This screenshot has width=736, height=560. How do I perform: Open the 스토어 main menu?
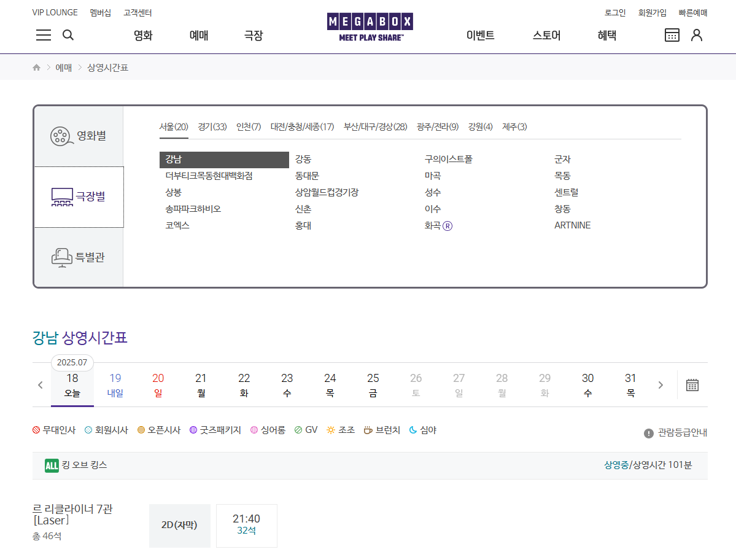click(x=546, y=35)
